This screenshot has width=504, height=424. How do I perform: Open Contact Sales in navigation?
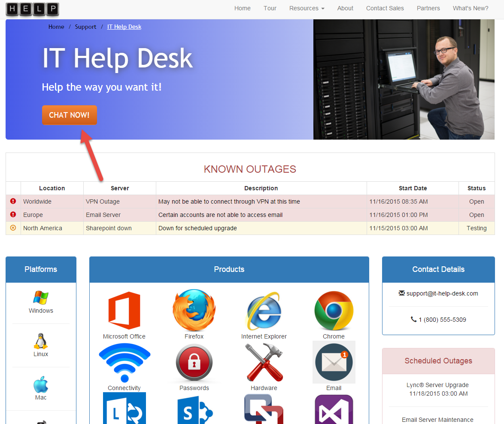coord(385,8)
